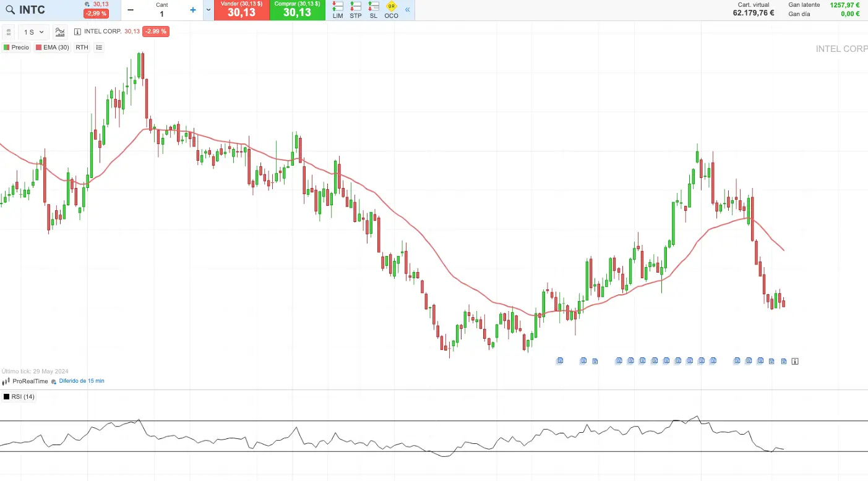
Task: Click the RSI (14) black color swatch
Action: pyautogui.click(x=7, y=397)
